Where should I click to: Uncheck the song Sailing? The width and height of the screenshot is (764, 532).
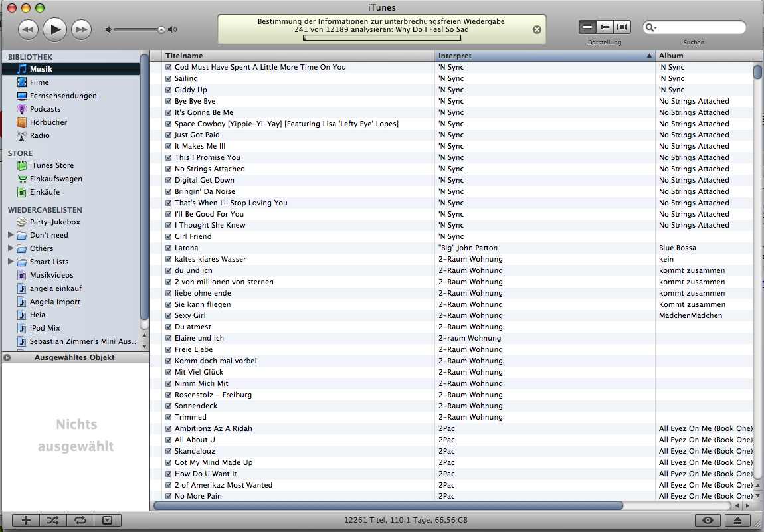click(169, 78)
